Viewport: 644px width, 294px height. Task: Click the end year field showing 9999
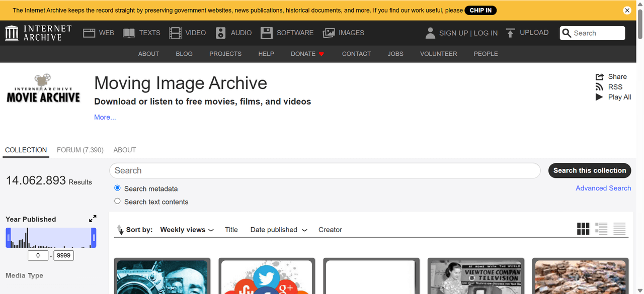tap(63, 255)
